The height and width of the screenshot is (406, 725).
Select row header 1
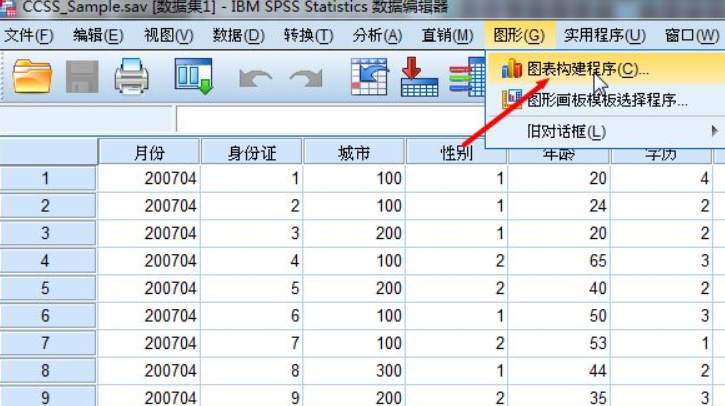48,178
